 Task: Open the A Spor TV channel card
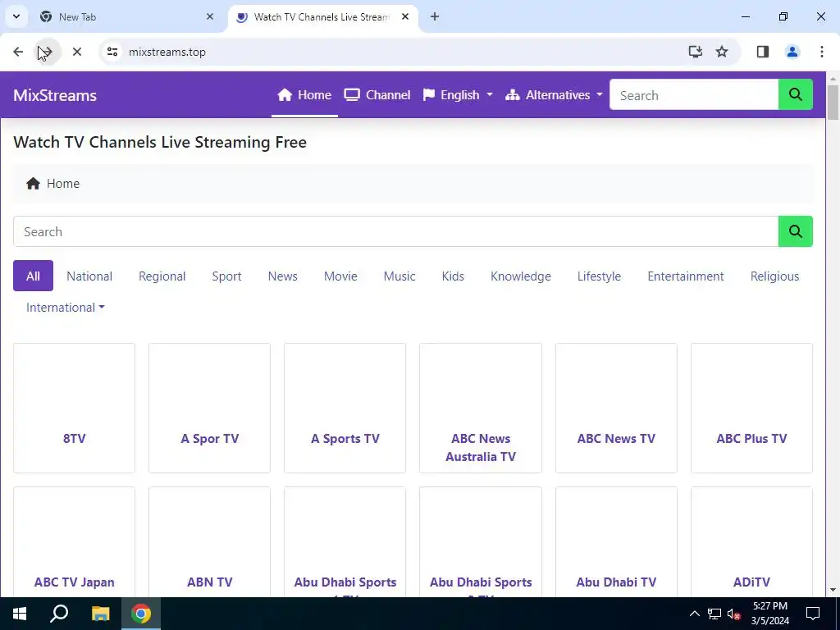209,409
